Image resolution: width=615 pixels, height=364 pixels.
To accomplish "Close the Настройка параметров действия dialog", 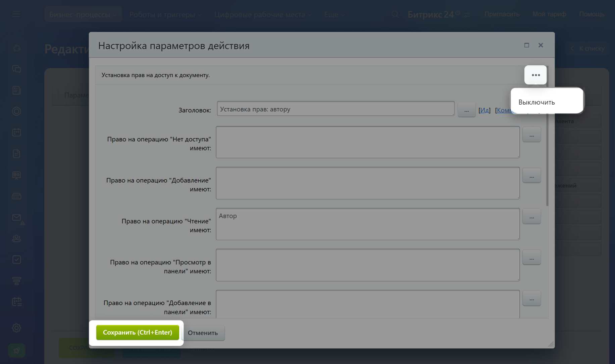I will (x=541, y=45).
